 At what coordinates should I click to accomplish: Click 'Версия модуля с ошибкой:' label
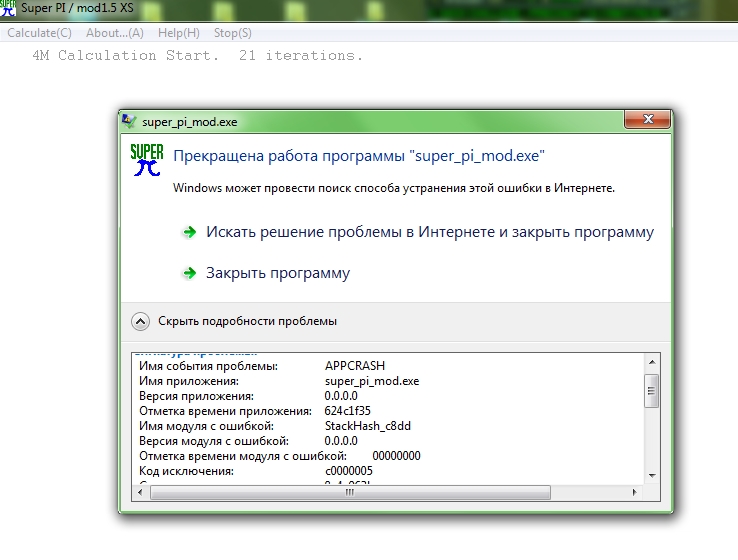[214, 441]
